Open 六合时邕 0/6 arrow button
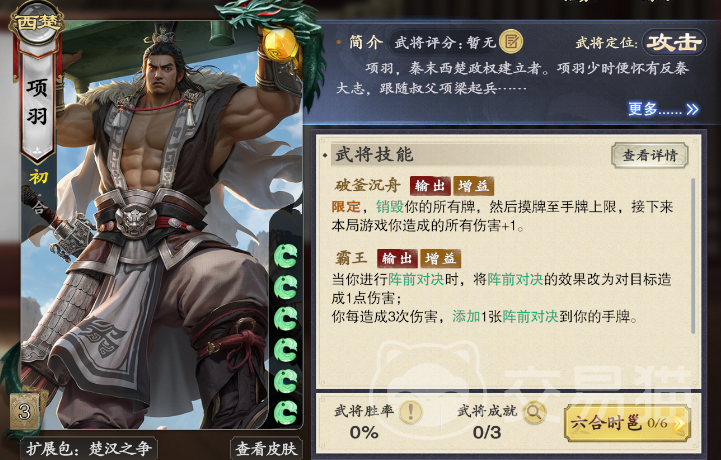721x460 pixels. (627, 423)
